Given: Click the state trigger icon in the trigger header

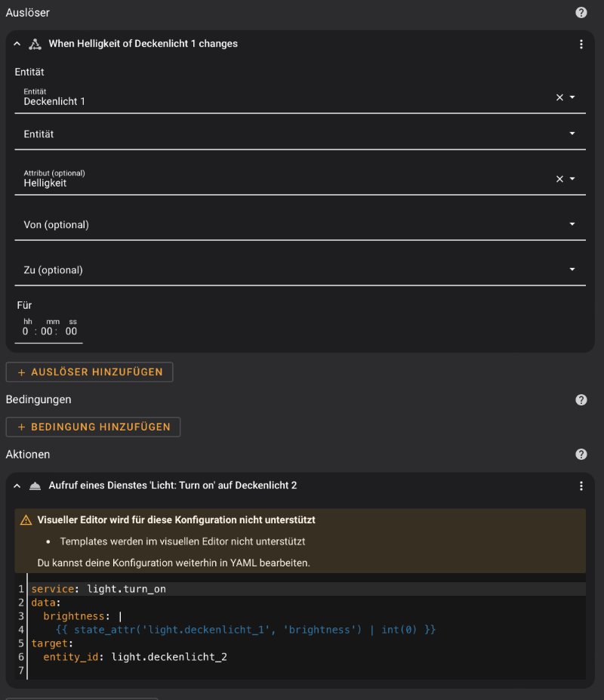Looking at the screenshot, I should click(35, 44).
